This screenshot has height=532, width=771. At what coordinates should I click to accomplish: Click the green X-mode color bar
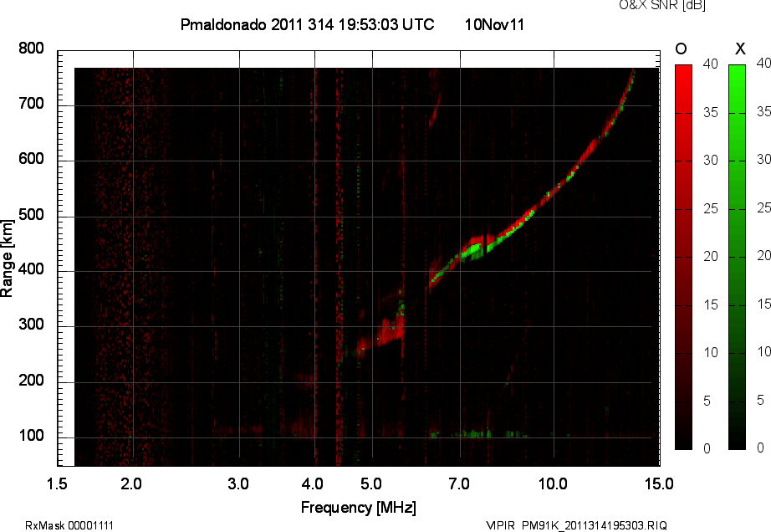click(737, 257)
